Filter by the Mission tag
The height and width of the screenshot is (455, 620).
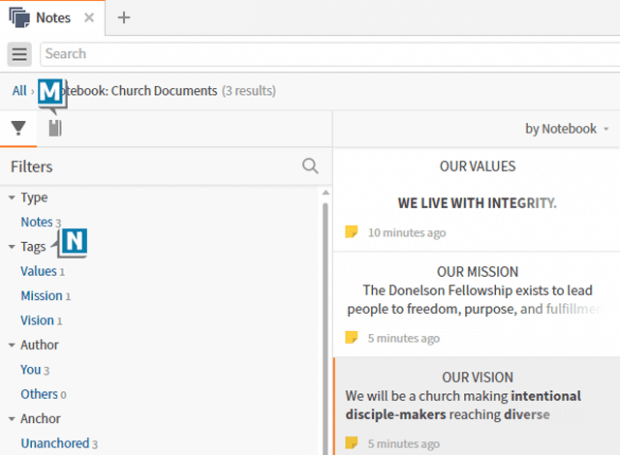[41, 296]
